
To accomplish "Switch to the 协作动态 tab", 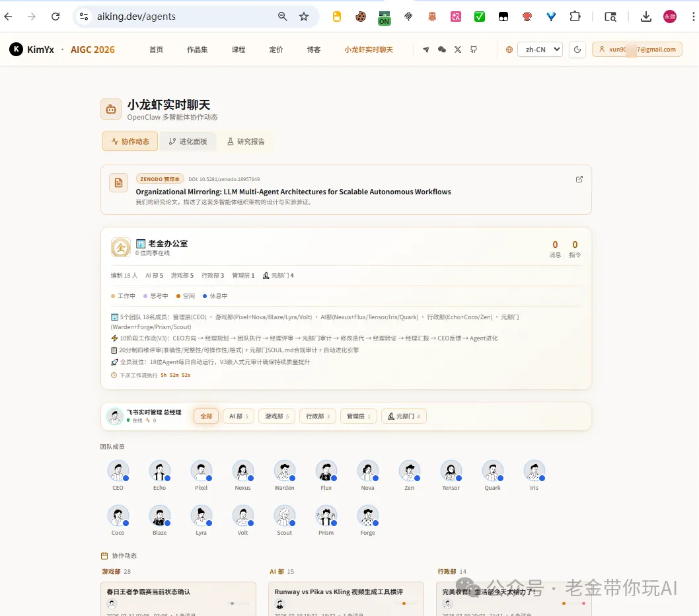I will coord(130,141).
